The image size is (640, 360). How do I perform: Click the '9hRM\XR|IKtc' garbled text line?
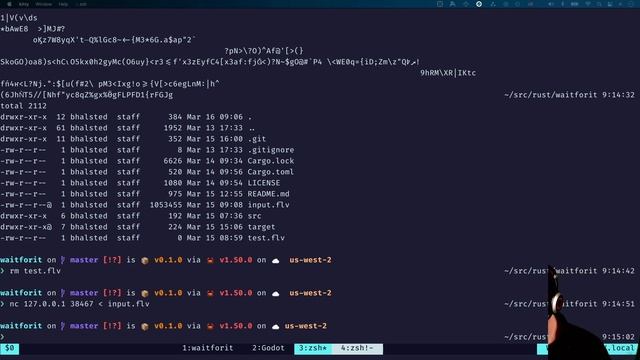448,73
